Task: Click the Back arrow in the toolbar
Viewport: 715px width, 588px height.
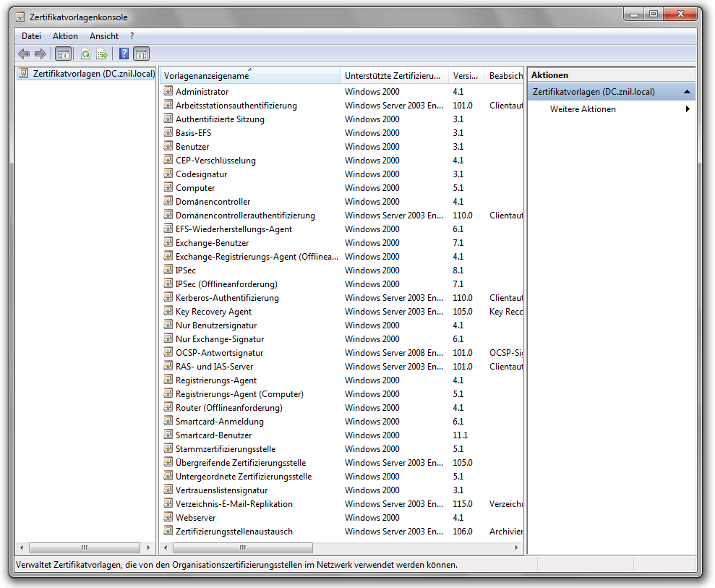Action: click(x=24, y=54)
